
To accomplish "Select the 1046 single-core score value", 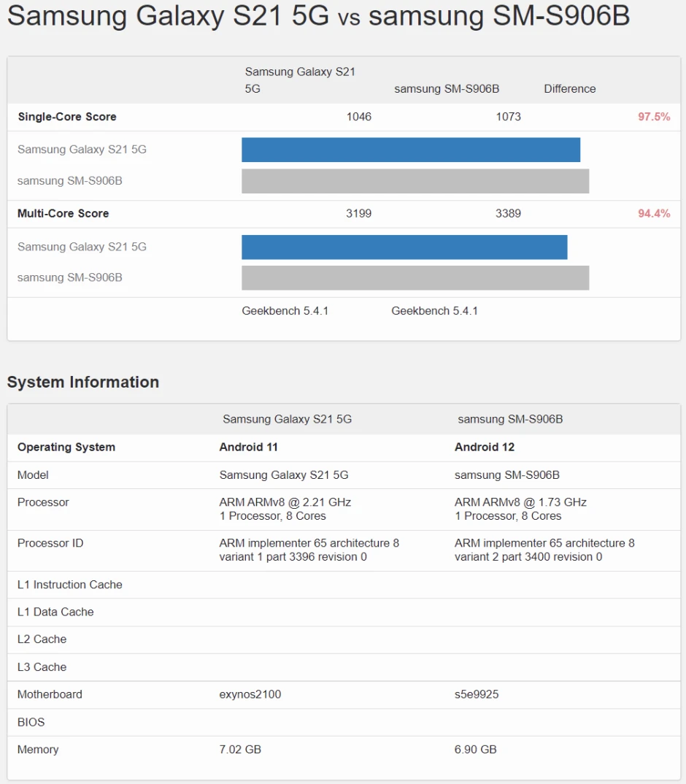I will click(x=358, y=117).
